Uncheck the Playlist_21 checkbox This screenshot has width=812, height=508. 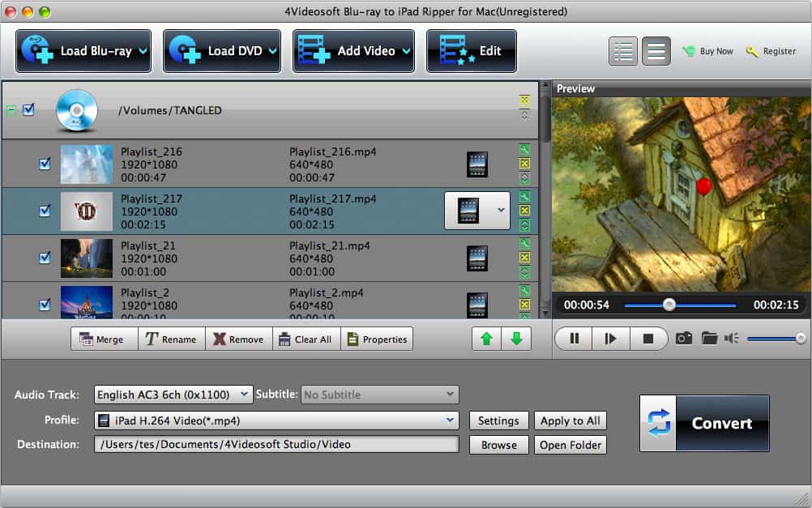click(x=45, y=258)
